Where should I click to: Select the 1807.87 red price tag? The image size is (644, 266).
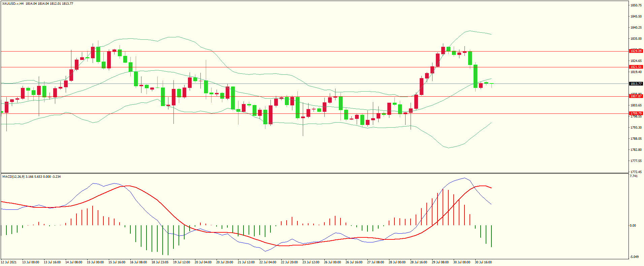point(636,96)
